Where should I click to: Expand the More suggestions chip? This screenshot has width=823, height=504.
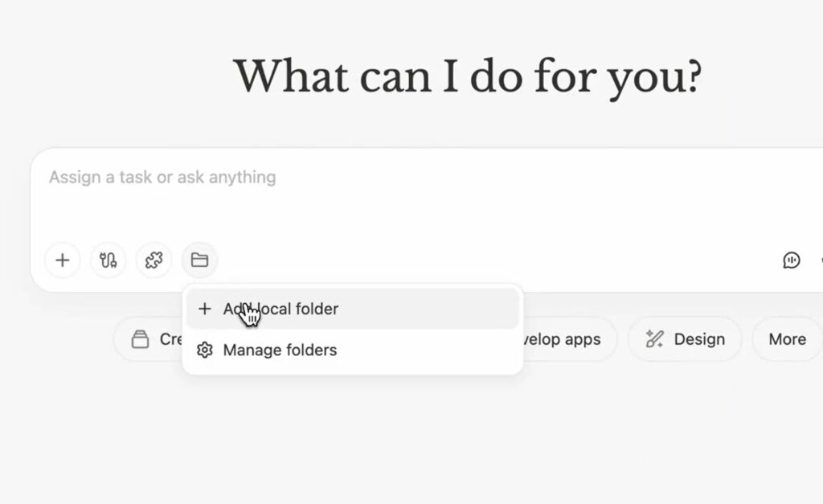[x=787, y=339]
